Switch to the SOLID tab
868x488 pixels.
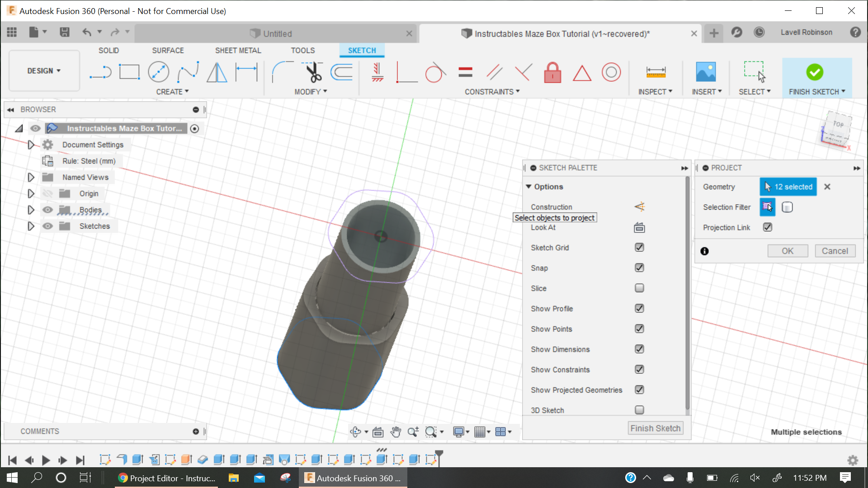pyautogui.click(x=108, y=51)
